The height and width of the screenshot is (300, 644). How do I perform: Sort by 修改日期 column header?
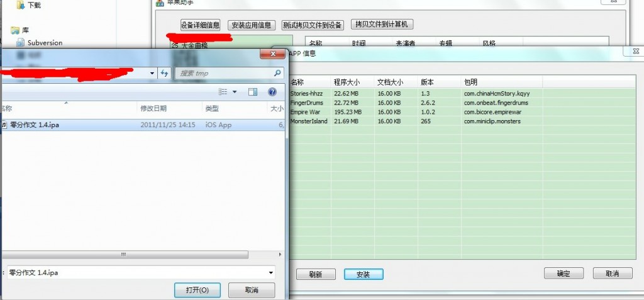click(x=170, y=109)
